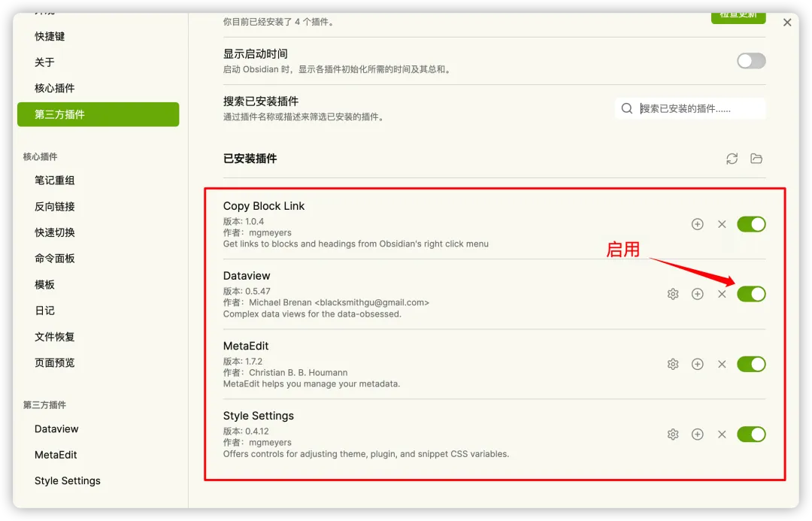Viewport: 812px width, 521px height.
Task: Click author text Christian B. B. Houmann
Action: coord(298,372)
